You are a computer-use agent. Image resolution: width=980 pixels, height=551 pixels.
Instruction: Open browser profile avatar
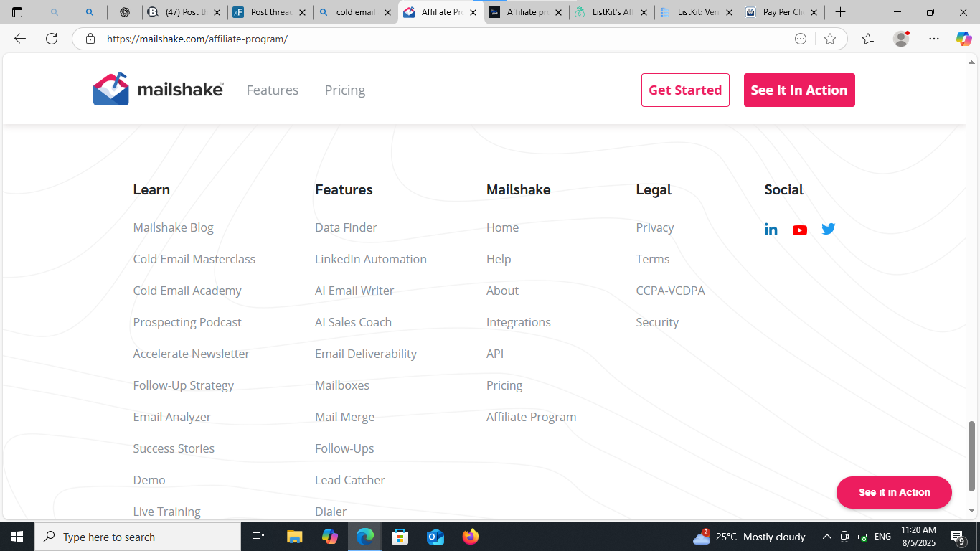(901, 39)
